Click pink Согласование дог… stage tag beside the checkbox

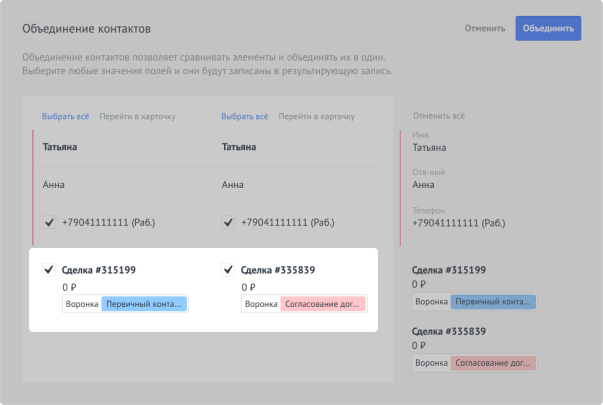click(x=324, y=304)
